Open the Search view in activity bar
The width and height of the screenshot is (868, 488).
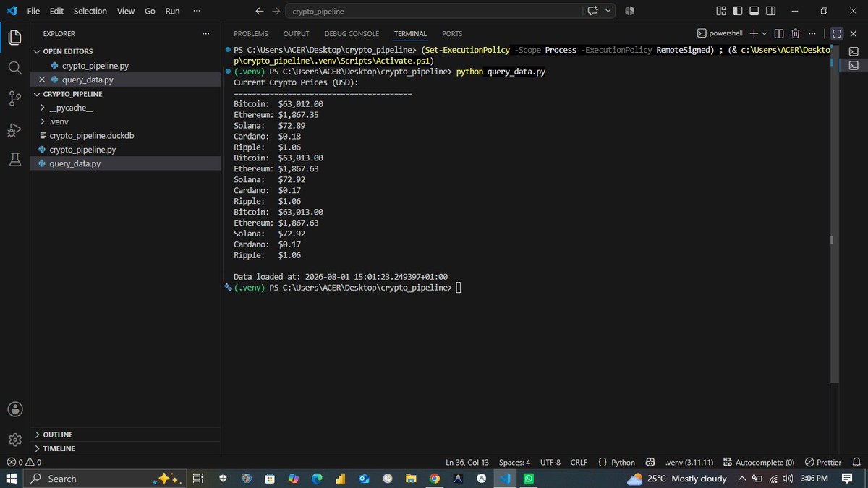14,67
